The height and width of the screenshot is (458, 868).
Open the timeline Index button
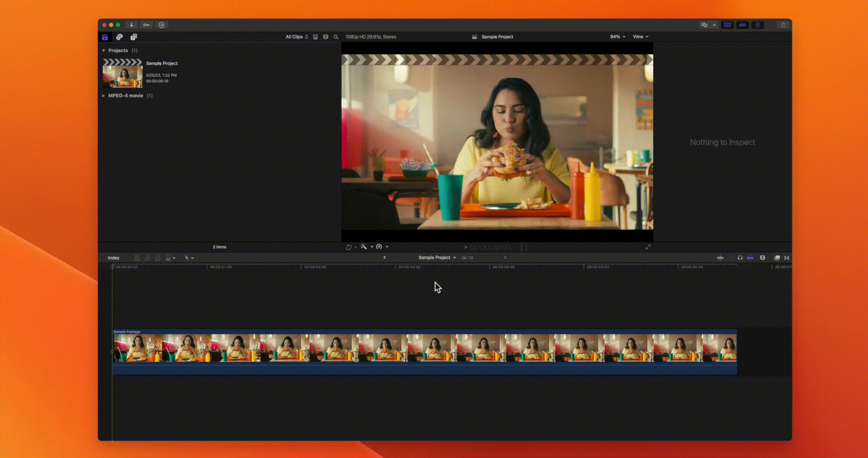[x=114, y=258]
